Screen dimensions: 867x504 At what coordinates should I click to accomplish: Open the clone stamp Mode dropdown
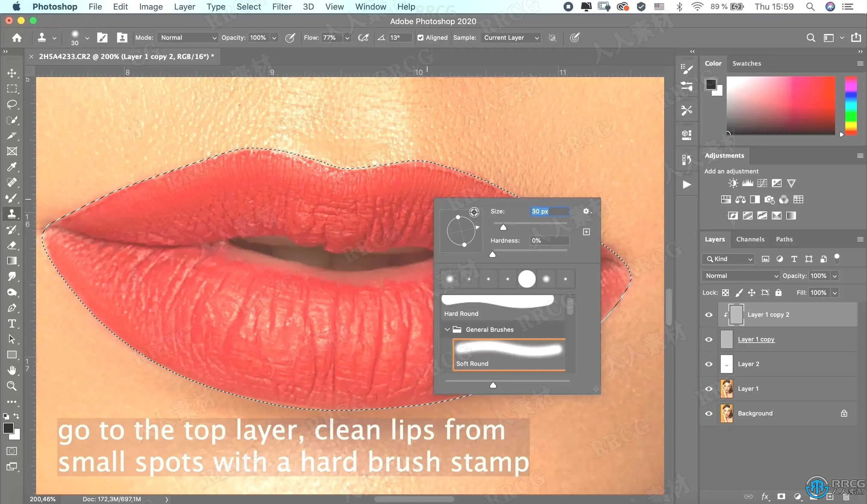click(188, 38)
